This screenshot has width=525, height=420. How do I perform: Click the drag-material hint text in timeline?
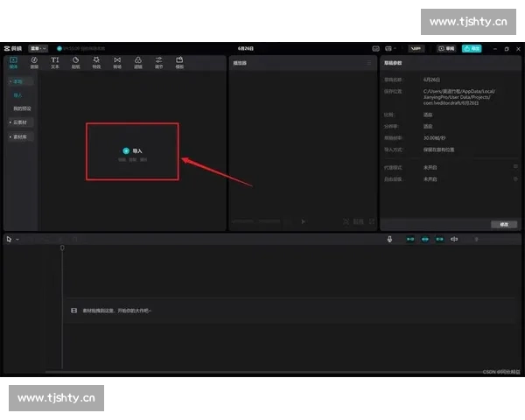[117, 311]
